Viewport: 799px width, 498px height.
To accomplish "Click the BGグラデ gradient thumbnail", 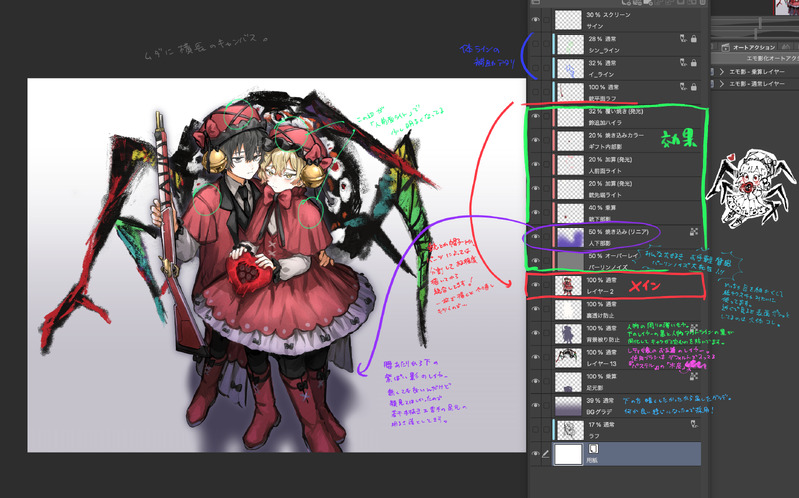I will 568,406.
